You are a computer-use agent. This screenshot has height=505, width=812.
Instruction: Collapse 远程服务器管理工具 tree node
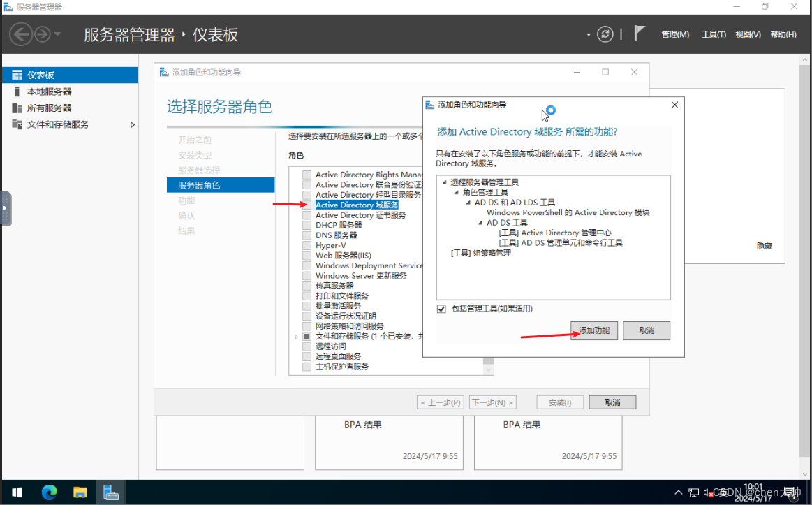444,182
